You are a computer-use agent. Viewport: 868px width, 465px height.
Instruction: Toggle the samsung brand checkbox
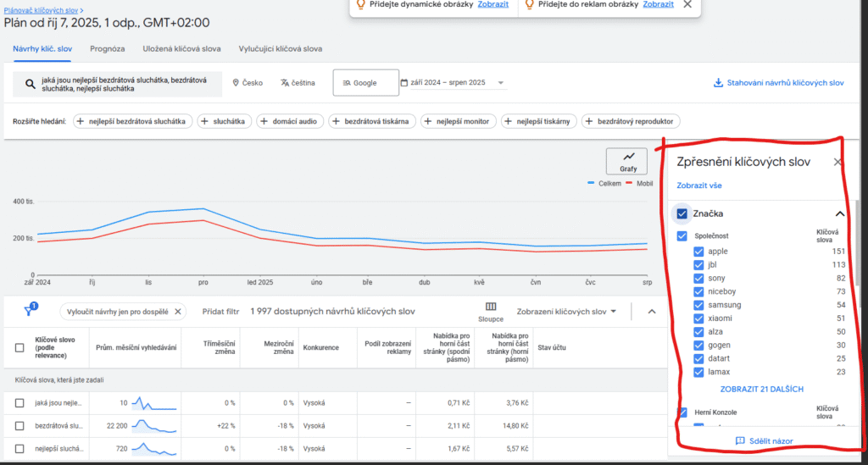698,305
